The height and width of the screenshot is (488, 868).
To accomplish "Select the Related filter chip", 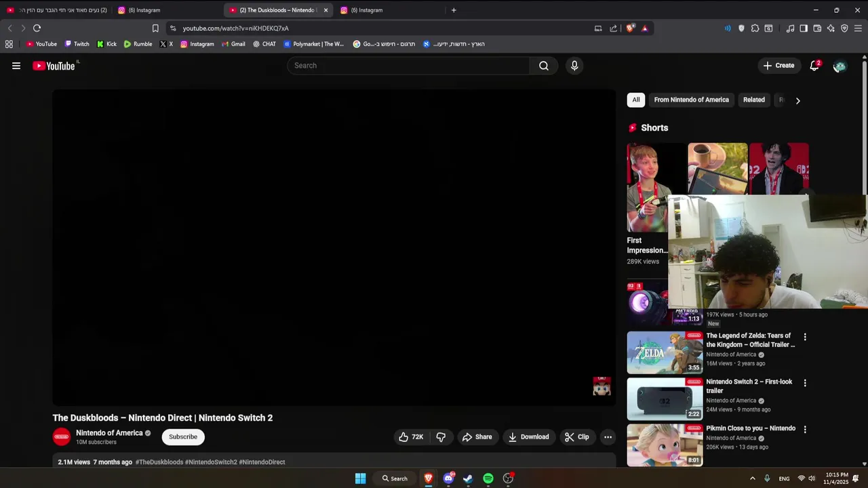I will tap(753, 100).
